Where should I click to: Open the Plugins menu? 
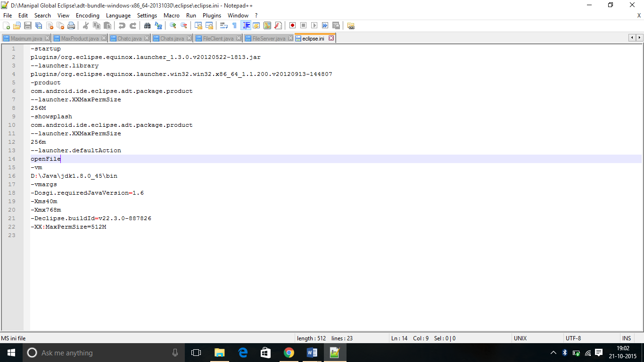[x=212, y=16]
